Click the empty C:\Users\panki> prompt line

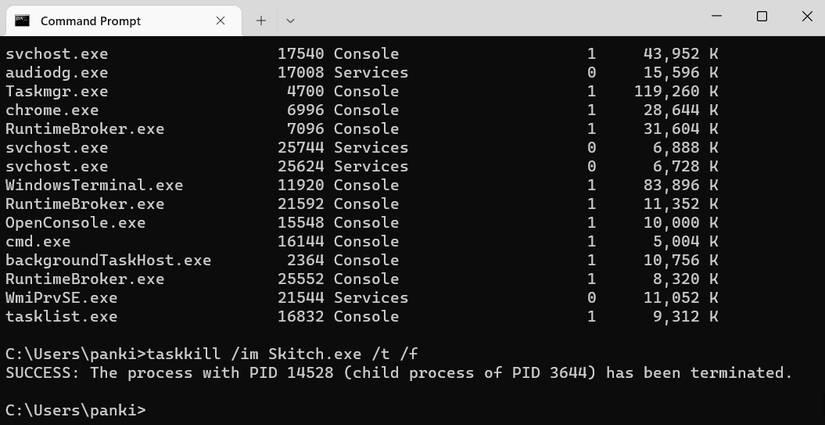coord(76,410)
